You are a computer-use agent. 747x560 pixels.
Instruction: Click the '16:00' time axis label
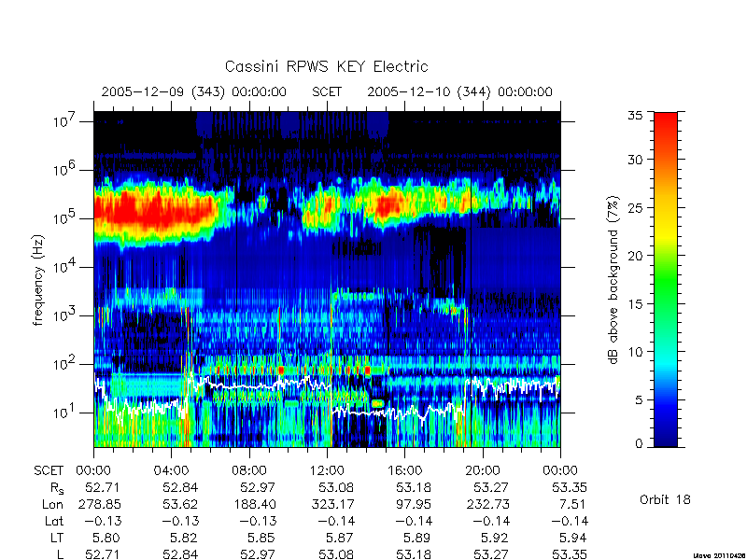pos(404,470)
